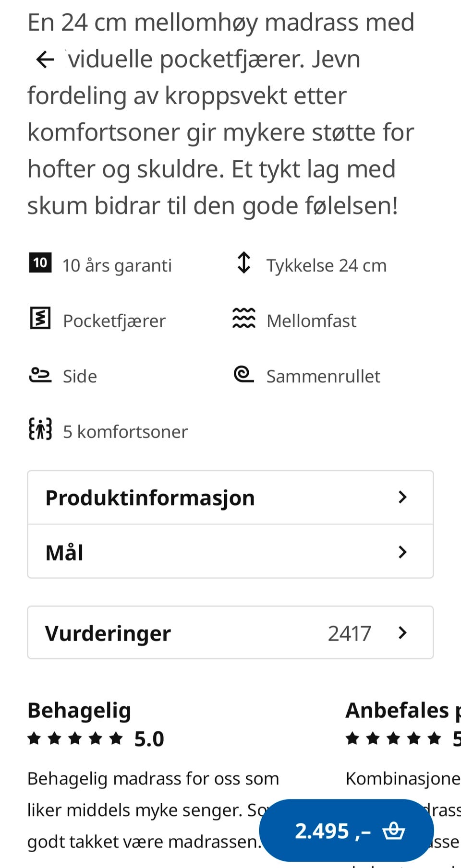Tap the Pocketfjærer spring icon
The width and height of the screenshot is (461, 868).
coord(40,319)
